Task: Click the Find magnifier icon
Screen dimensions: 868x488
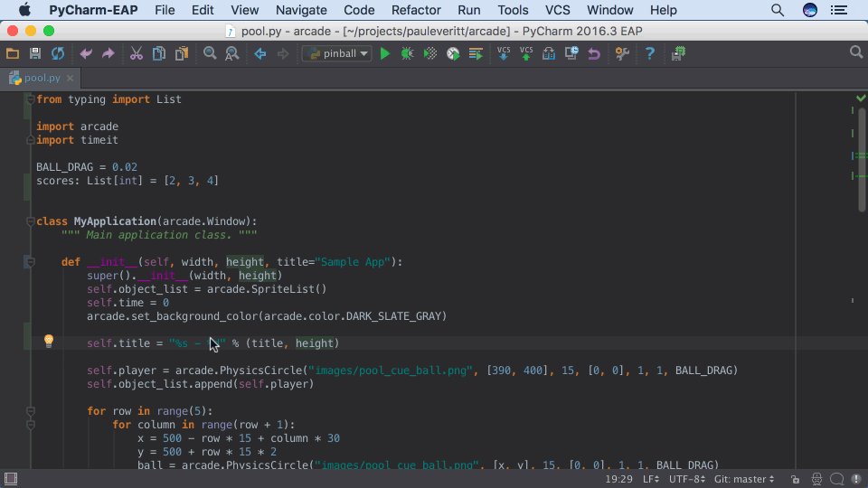Action: coord(210,53)
